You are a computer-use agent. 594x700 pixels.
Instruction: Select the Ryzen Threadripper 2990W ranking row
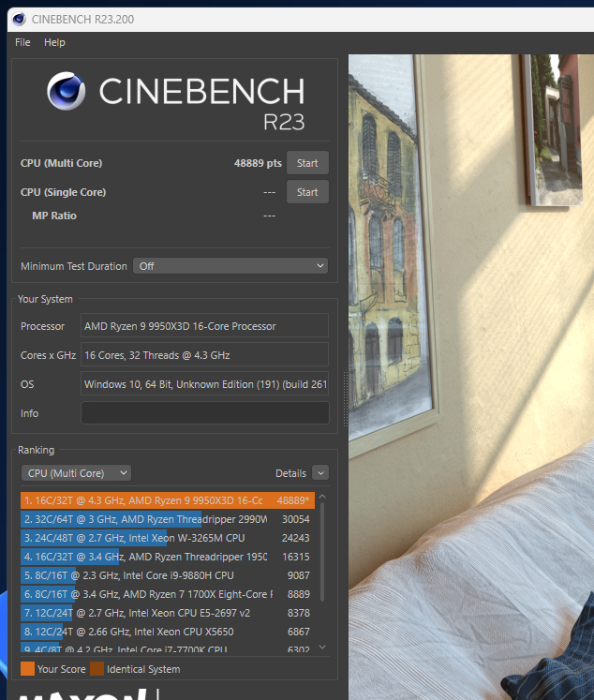coord(168,519)
